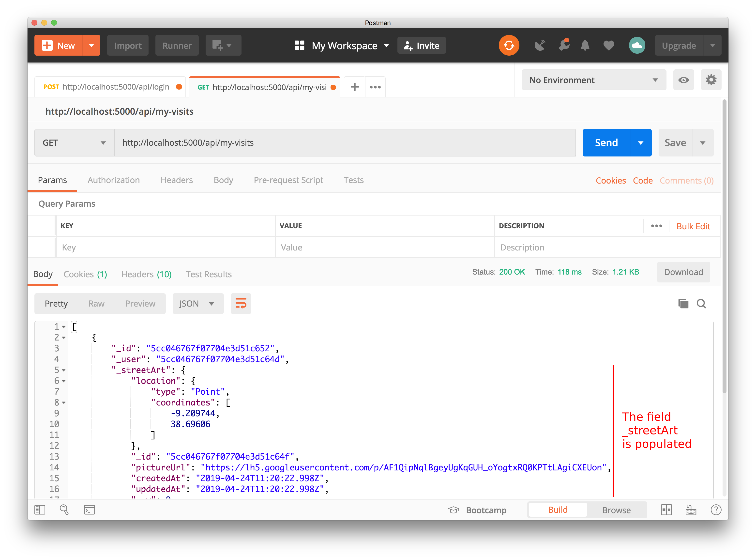
Task: Switch to Build mode
Action: pos(558,510)
